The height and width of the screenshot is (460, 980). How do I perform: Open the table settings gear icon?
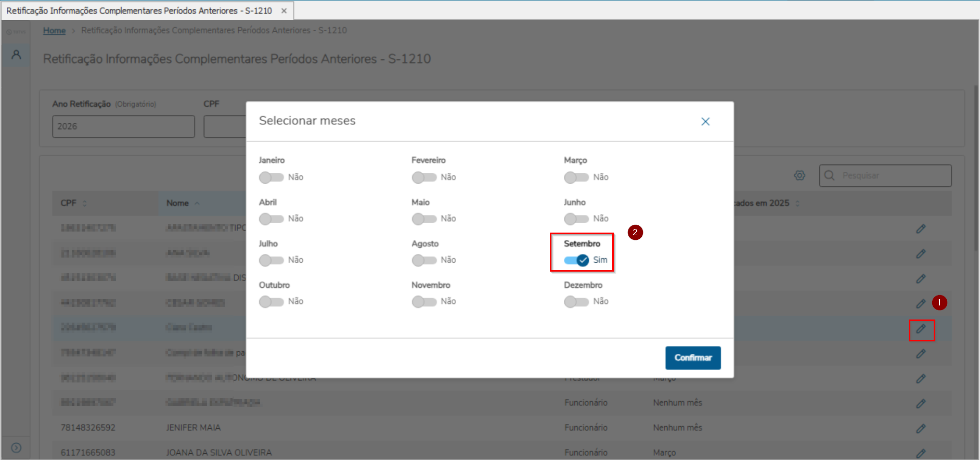pyautogui.click(x=800, y=176)
